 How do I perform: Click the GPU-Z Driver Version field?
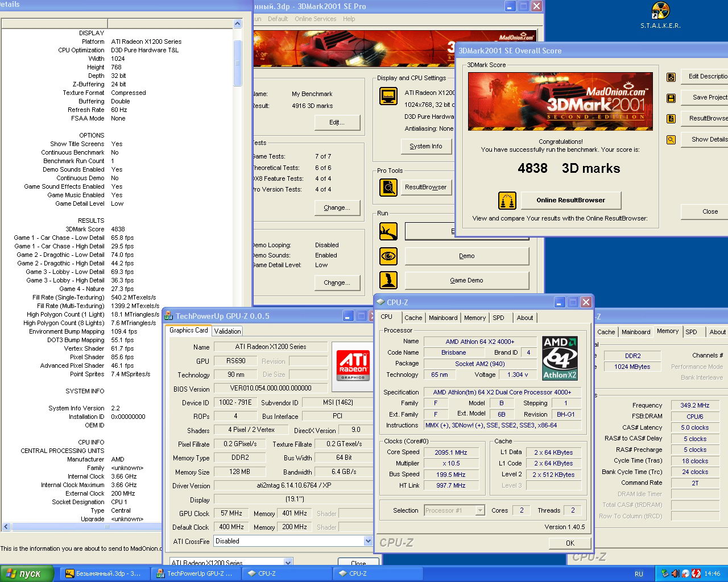294,486
